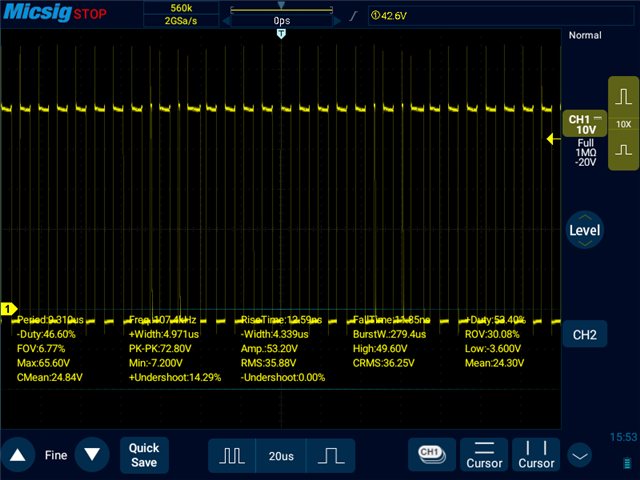640x480 pixels.
Task: Open the 20us timebase setting
Action: tap(281, 456)
